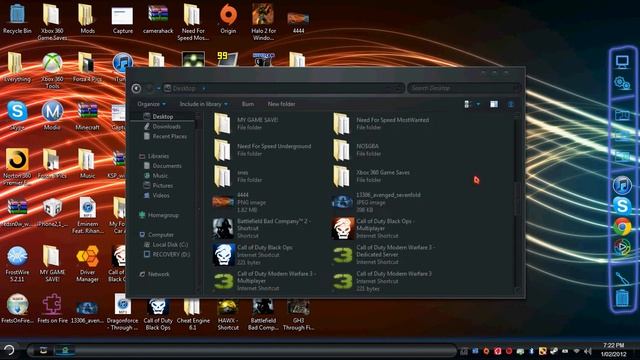Open the Origin desktop shortcut
Screen dimensions: 640x360
click(x=228, y=18)
